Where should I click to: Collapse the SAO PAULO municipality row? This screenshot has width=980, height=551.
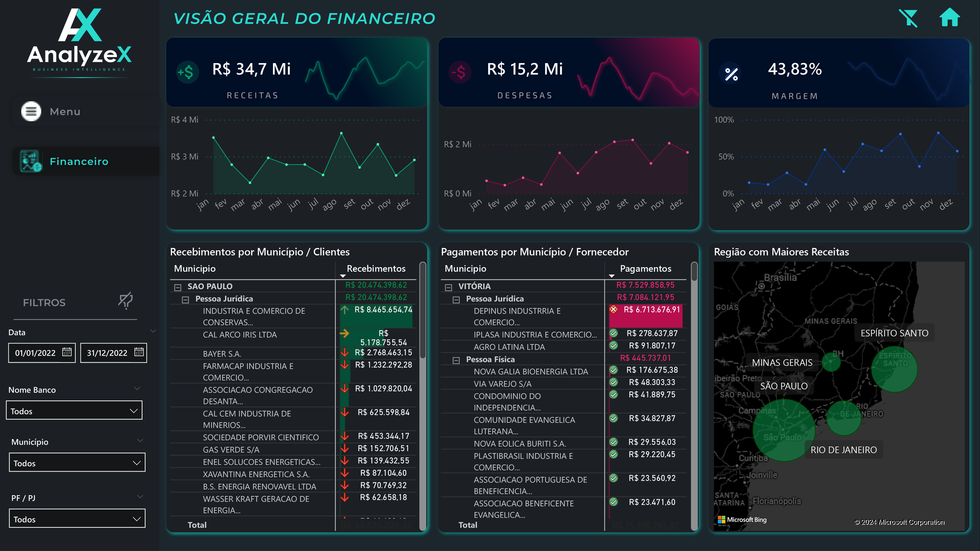tap(178, 287)
